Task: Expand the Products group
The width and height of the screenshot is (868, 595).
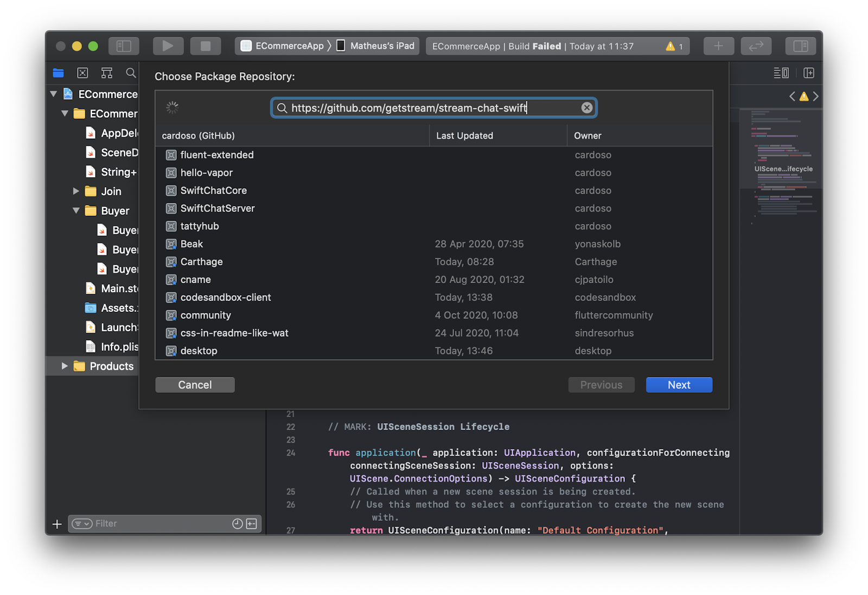Action: (65, 366)
